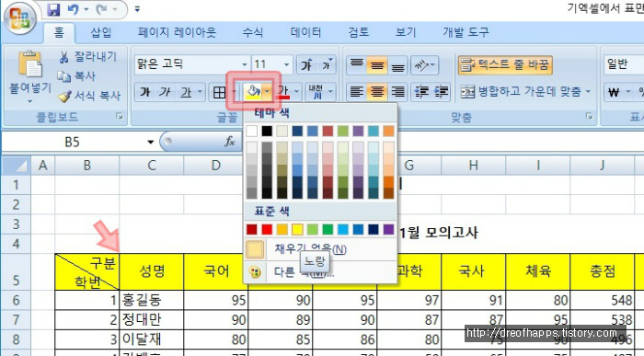Open the 페이지 레이아웃 tab
The height and width of the screenshot is (356, 644).
177,32
